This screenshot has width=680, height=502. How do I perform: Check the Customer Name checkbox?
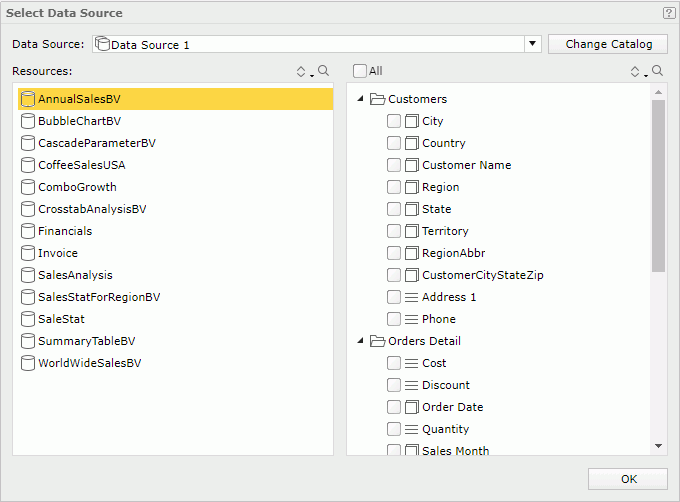(x=394, y=165)
